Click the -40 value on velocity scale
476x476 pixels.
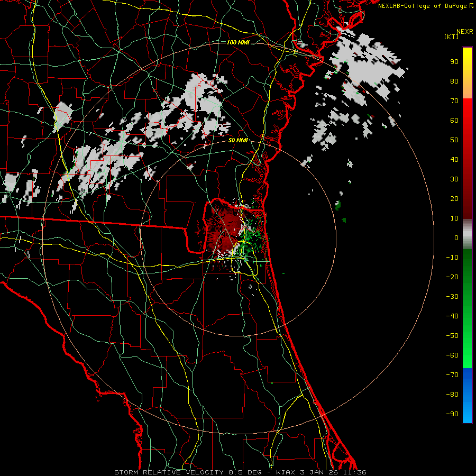(x=452, y=316)
